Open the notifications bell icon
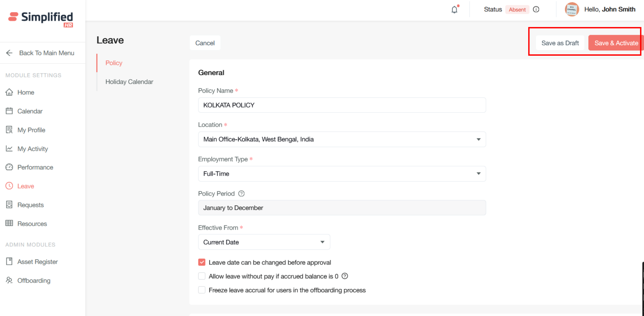 click(x=454, y=10)
